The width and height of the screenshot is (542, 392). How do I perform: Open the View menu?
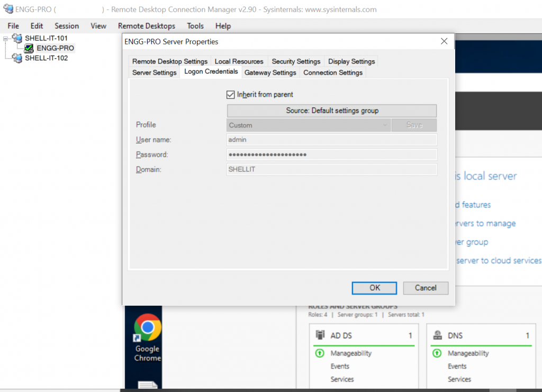98,26
